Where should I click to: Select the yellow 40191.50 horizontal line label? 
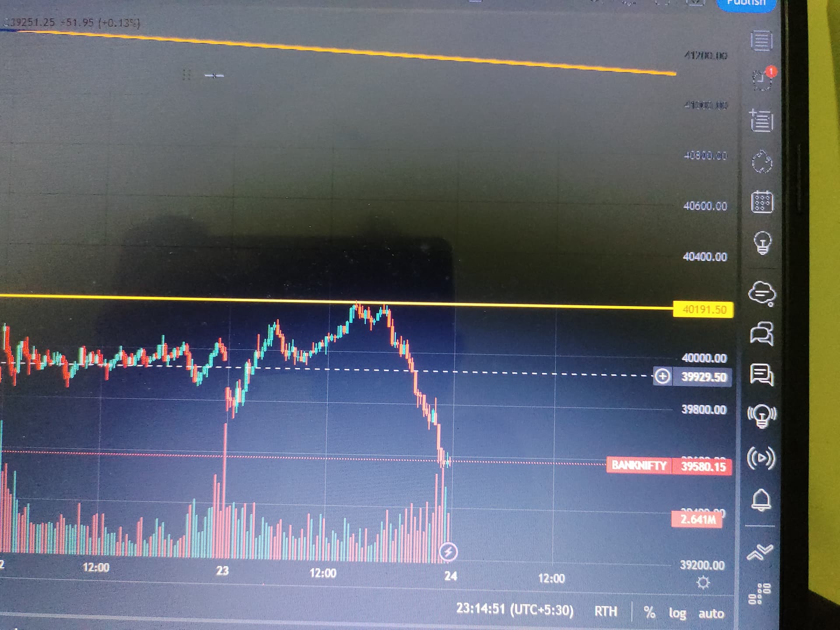click(703, 310)
